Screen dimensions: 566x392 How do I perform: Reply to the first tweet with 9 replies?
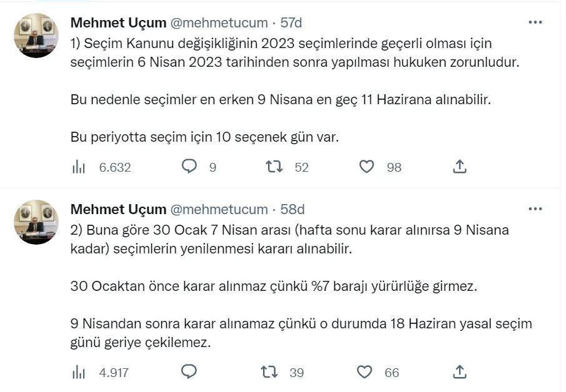[189, 167]
